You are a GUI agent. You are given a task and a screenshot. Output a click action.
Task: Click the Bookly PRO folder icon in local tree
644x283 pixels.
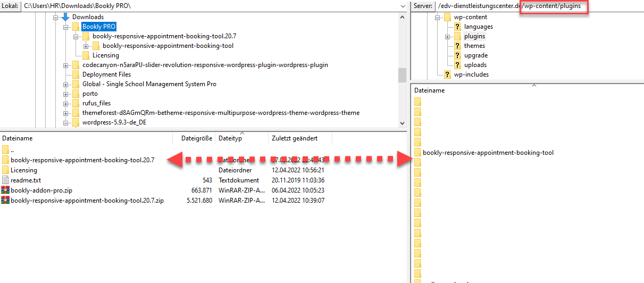click(76, 27)
